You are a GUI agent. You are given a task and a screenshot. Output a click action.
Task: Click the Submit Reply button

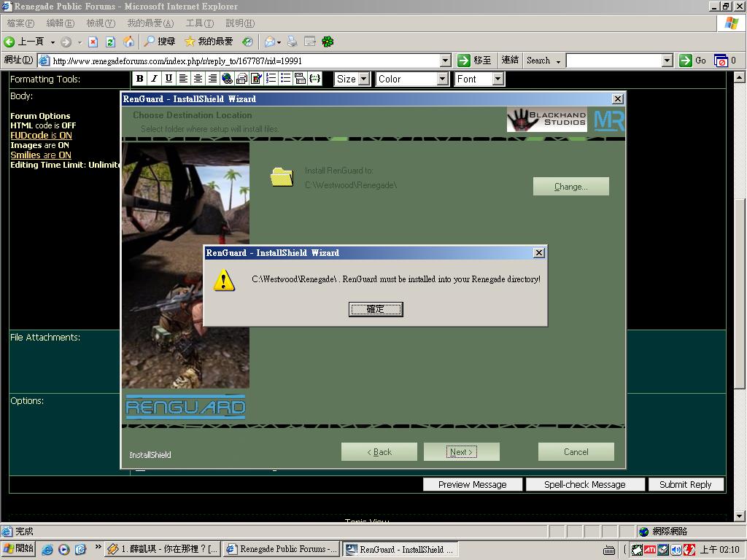(x=685, y=484)
